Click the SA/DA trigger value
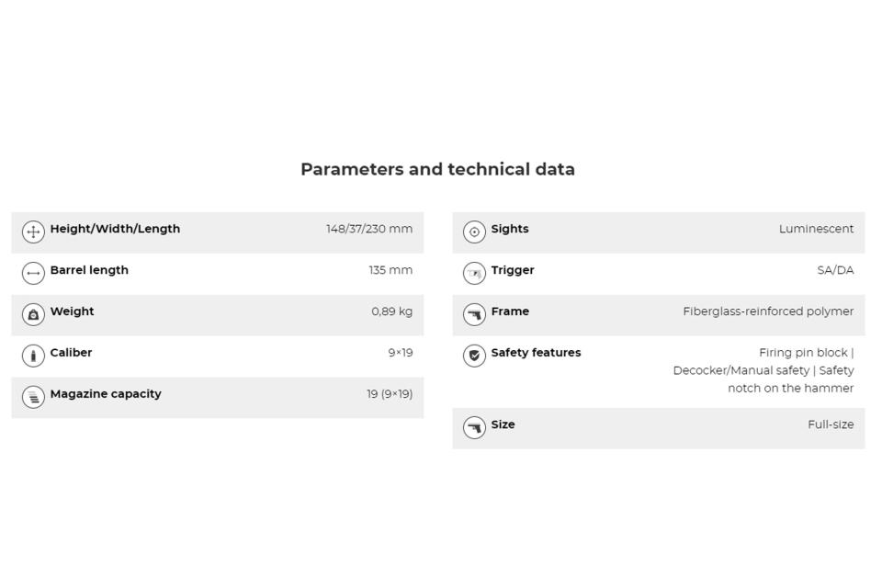 click(x=835, y=270)
